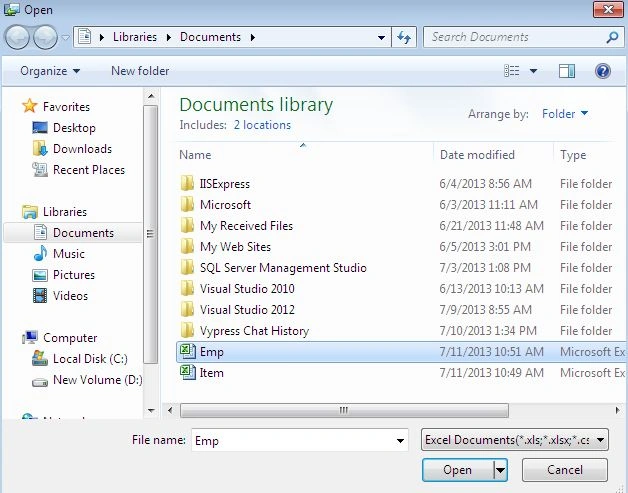Expand the view options dropdown arrow

[533, 71]
